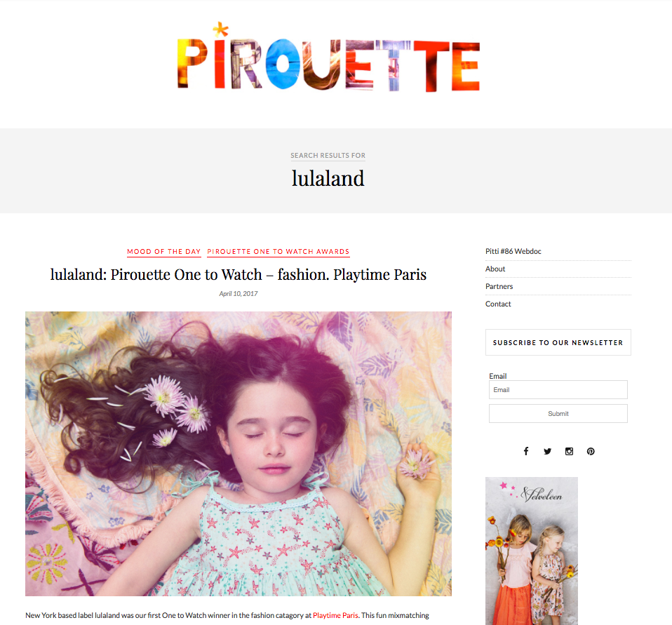This screenshot has height=625, width=672.
Task: Click the orange asterisk above the logo
Action: coord(221,29)
